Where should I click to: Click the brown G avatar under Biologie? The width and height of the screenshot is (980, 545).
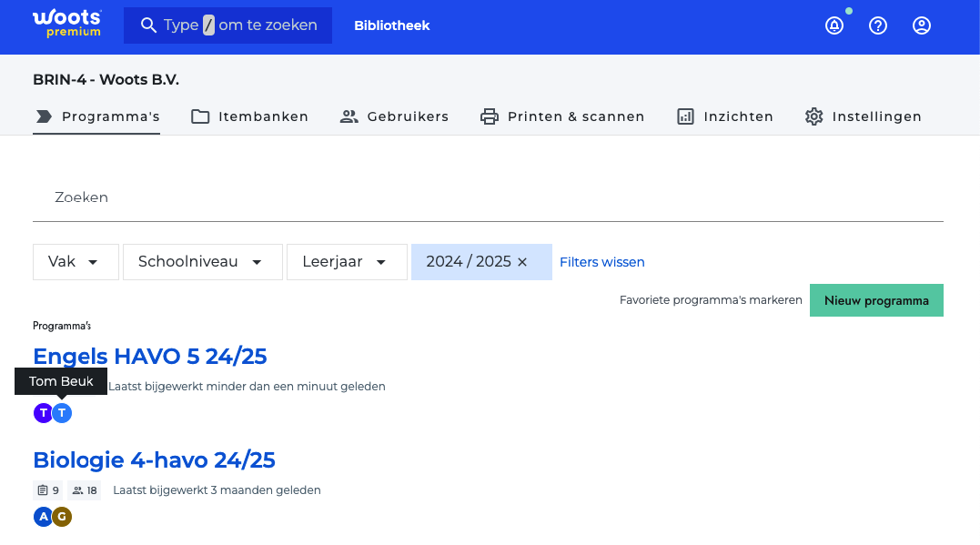tap(62, 517)
